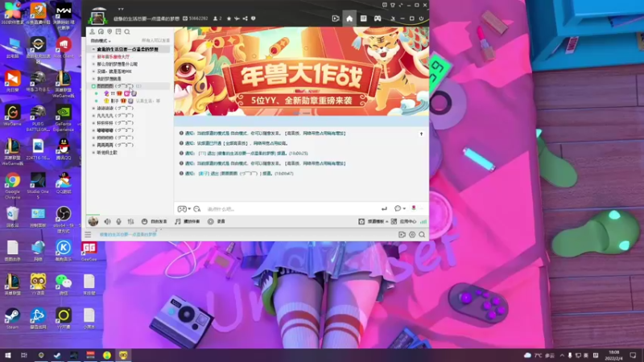Click the video icon in YY footer bar
This screenshot has height=362, width=644.
click(x=402, y=235)
